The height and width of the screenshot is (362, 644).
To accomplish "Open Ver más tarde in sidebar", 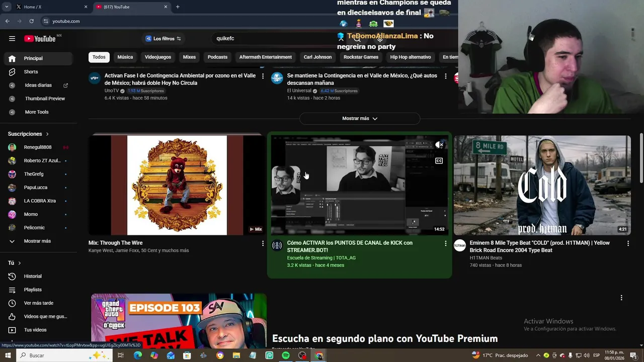I will tap(39, 303).
